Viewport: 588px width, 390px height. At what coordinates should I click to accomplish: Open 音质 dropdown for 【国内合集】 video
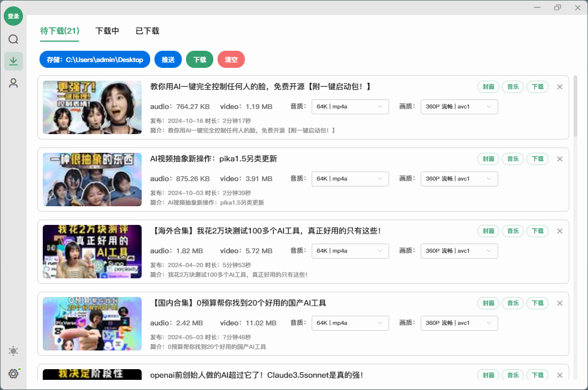point(350,323)
